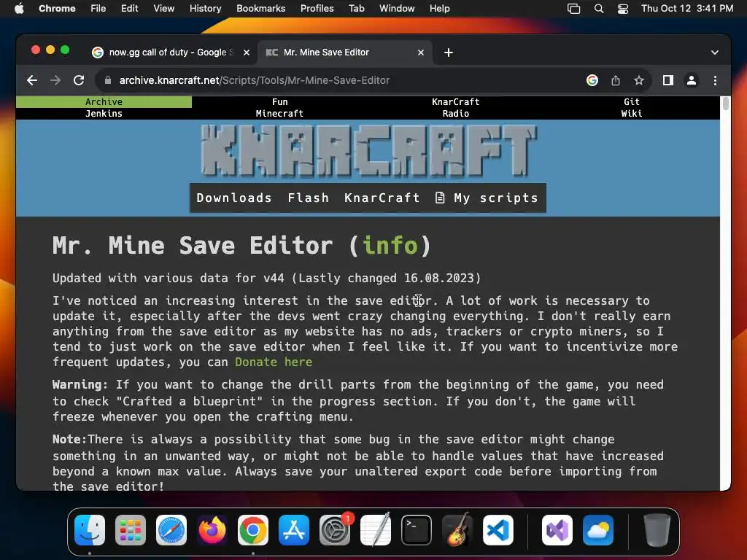Screen dimensions: 747x560
Task: Open the View menu
Action: 164,9
